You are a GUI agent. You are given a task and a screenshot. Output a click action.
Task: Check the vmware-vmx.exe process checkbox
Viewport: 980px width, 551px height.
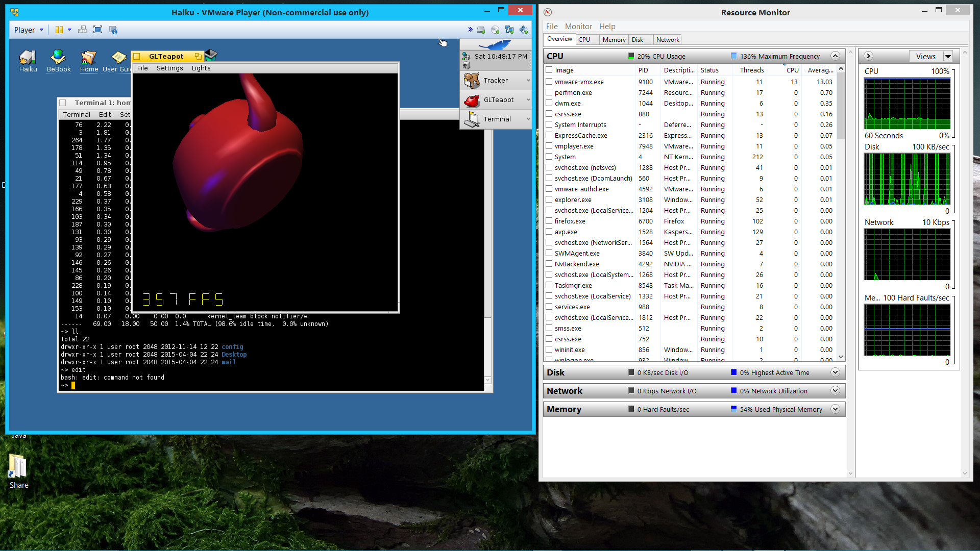tap(549, 82)
